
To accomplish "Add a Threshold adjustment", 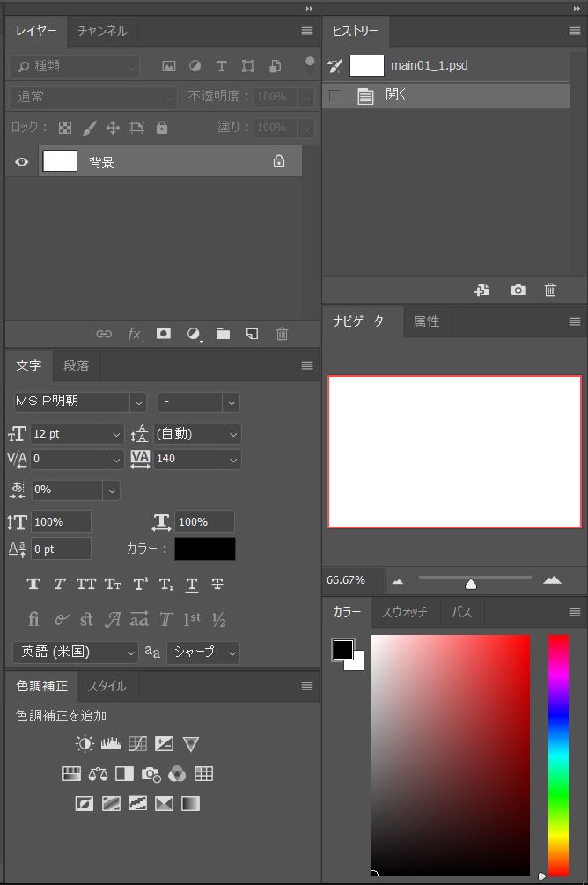I will point(137,803).
